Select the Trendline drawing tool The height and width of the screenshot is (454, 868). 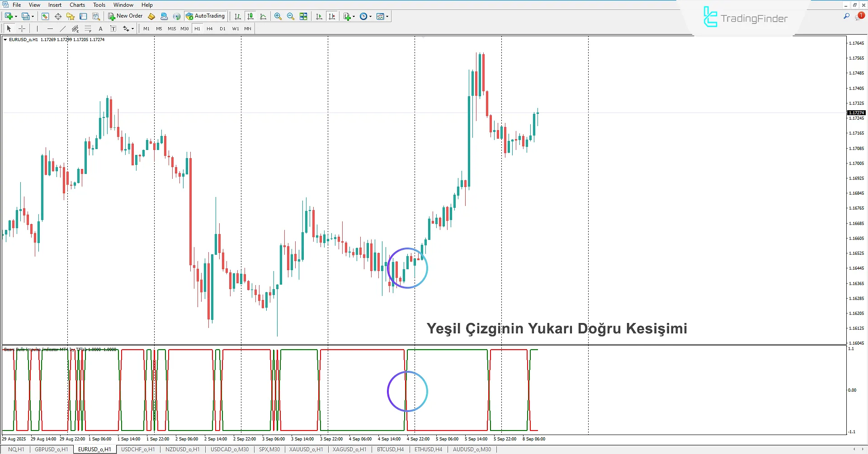pos(62,28)
